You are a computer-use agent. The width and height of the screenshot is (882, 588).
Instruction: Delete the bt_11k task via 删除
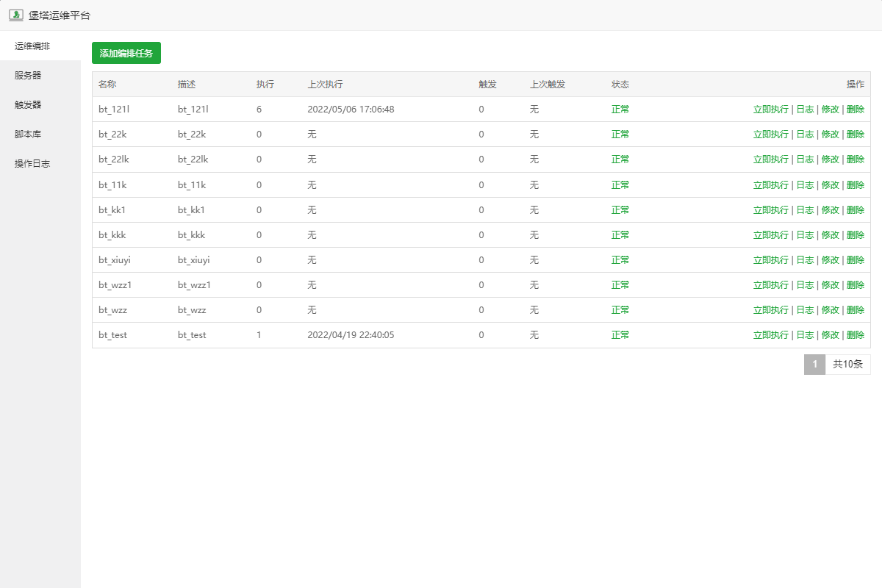855,184
